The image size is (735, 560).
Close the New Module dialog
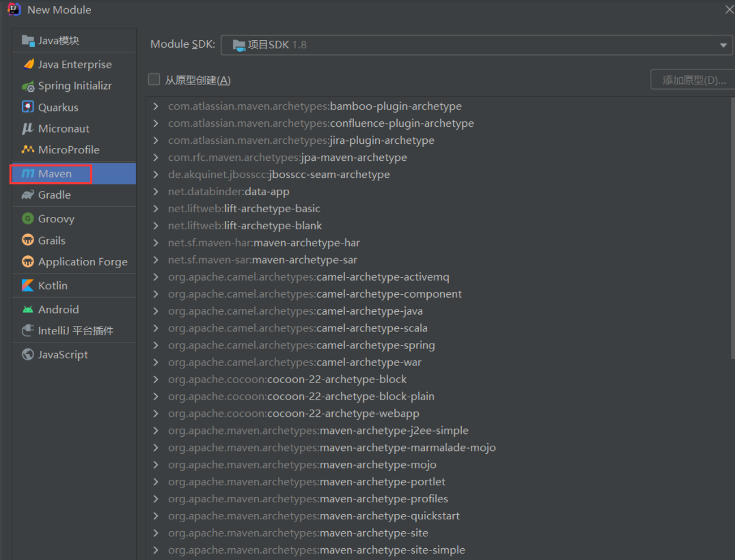(x=729, y=9)
